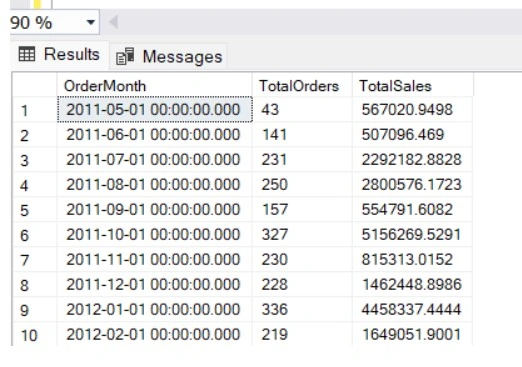Click TotalSales value 5156269.5291

(412, 235)
